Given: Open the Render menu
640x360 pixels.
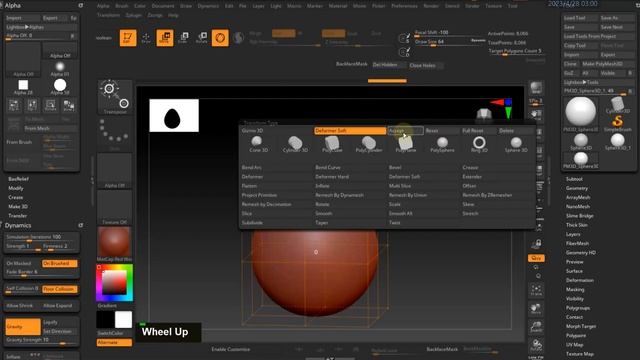Looking at the screenshot, I should coord(431,6).
